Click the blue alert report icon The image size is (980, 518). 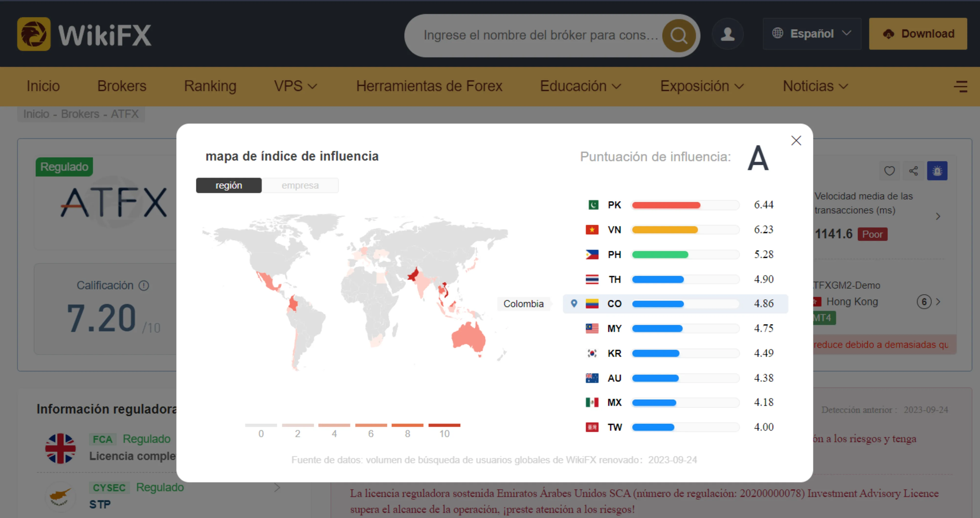[x=937, y=171]
